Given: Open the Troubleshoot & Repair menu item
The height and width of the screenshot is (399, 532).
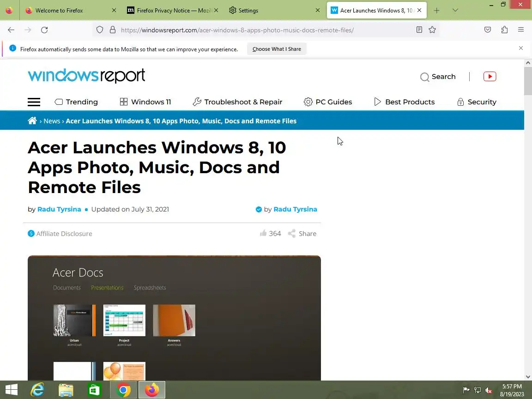Looking at the screenshot, I should (x=237, y=102).
